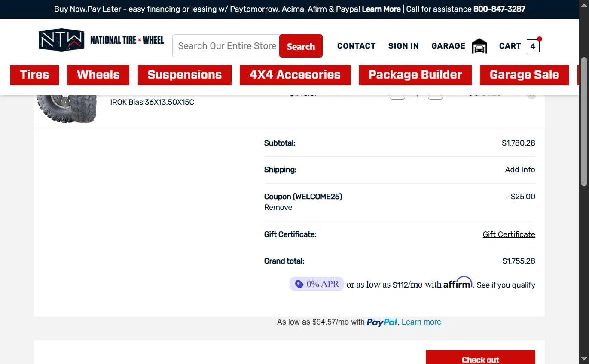Click the As low as $94.57/mo text
Viewport: 589px width, 364px height.
320,322
